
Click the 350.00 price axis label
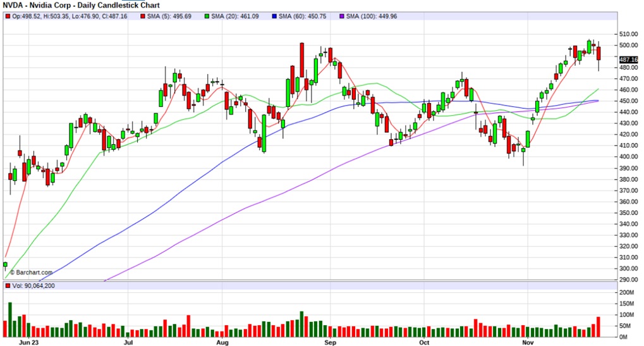628,213
